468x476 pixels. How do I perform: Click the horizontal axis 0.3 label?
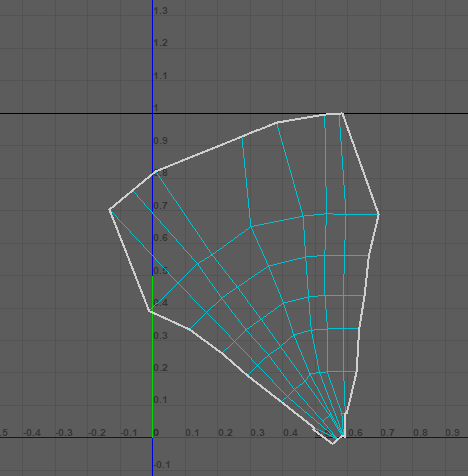click(258, 433)
